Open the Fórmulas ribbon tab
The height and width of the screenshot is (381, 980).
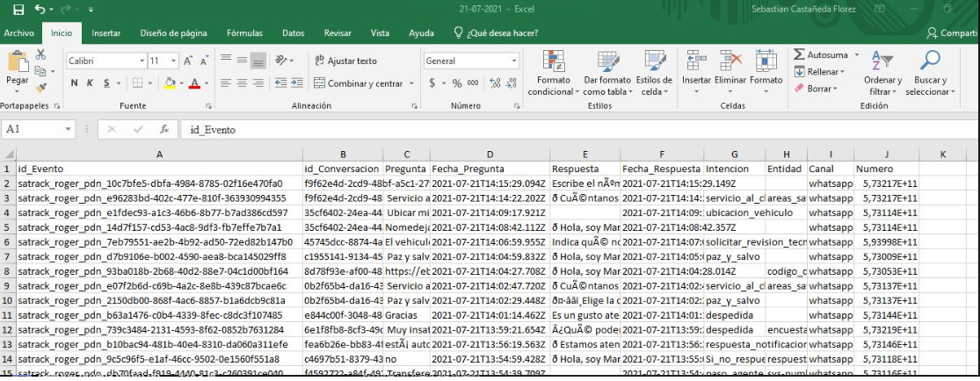244,33
